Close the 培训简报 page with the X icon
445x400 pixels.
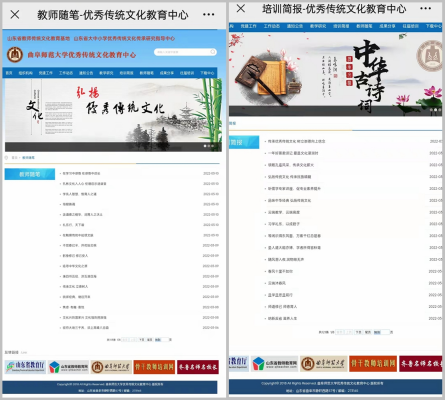tap(241, 8)
